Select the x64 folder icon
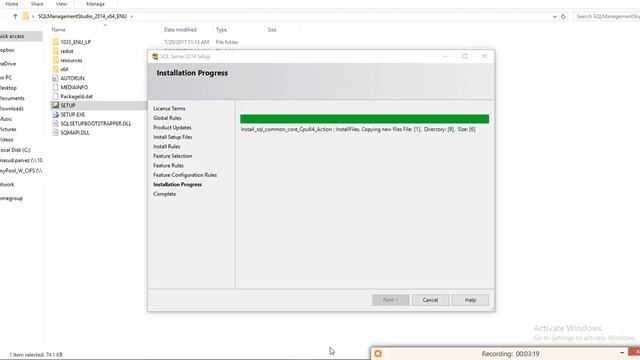Image resolution: width=640 pixels, height=360 pixels. (56, 69)
